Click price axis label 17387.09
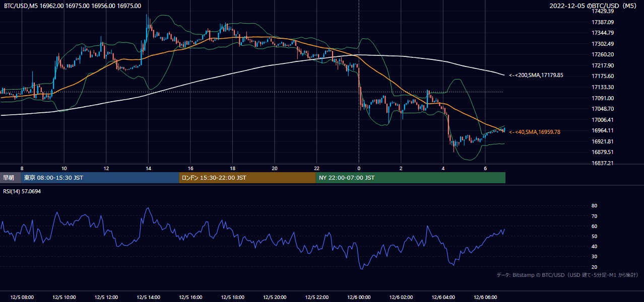The width and height of the screenshot is (644, 302). coord(602,22)
